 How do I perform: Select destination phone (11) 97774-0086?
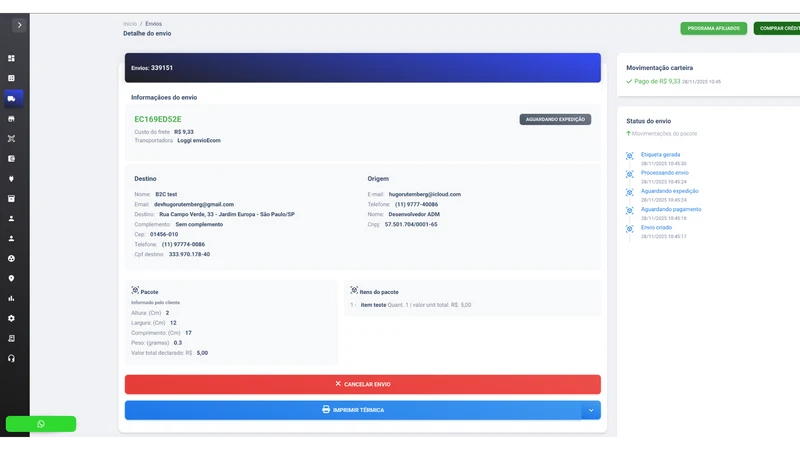point(183,244)
